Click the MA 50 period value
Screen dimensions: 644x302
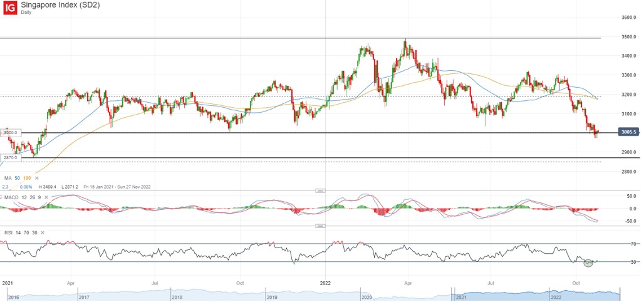coord(18,179)
